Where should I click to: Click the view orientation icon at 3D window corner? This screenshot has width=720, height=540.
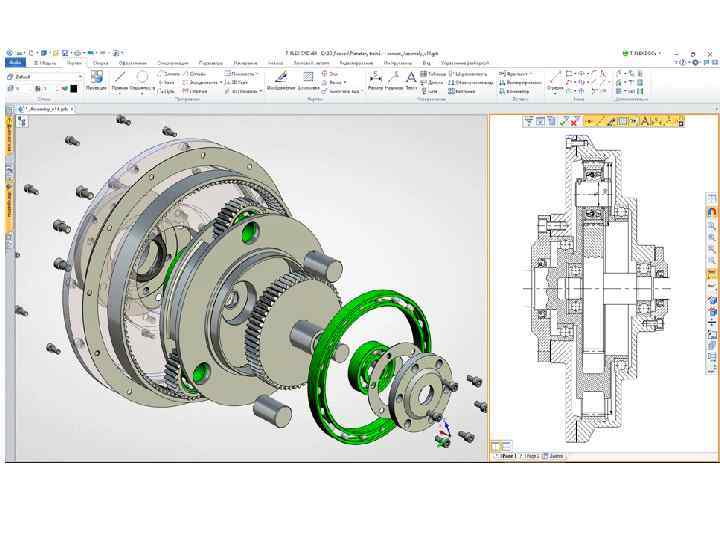(22, 121)
